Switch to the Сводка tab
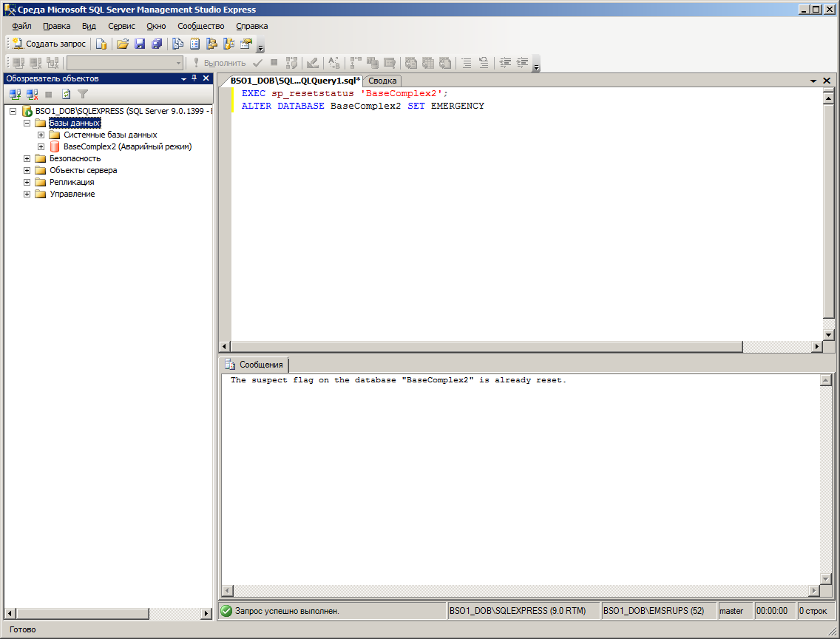This screenshot has height=639, width=840. point(382,81)
